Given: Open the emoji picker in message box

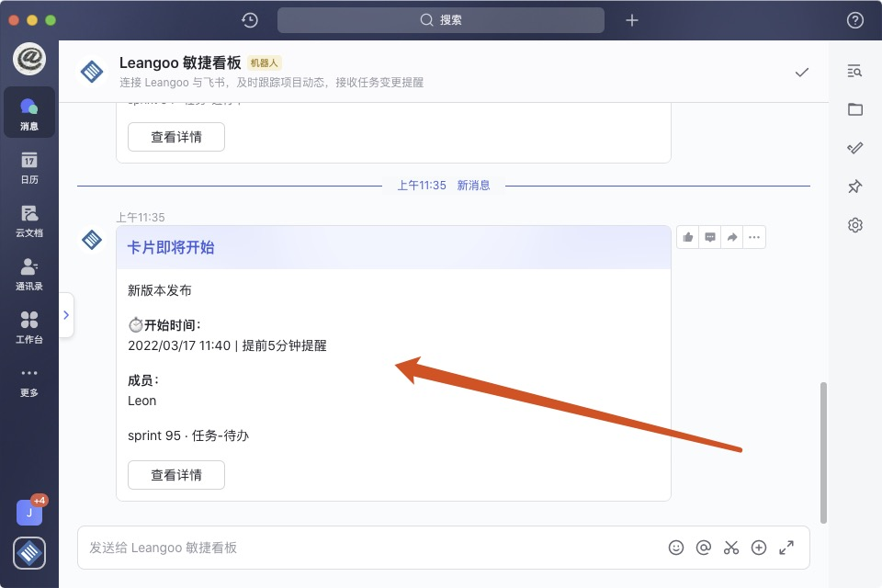Looking at the screenshot, I should 676,548.
